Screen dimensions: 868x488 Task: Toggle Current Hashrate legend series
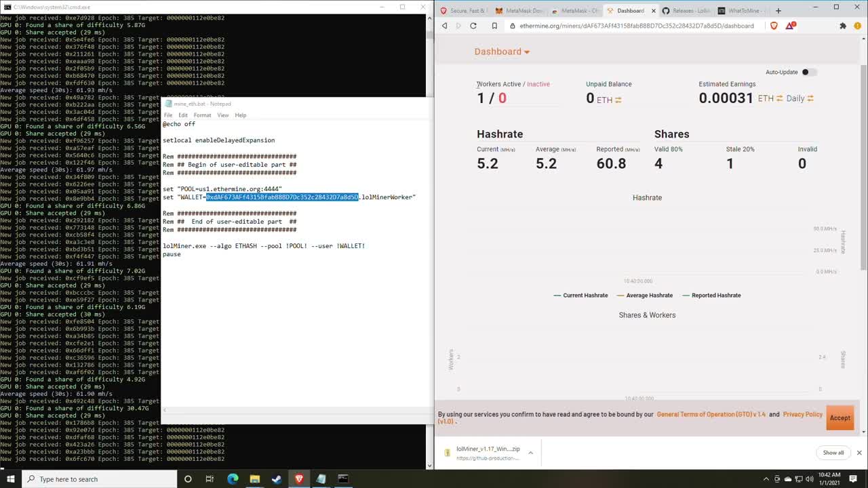pos(580,296)
